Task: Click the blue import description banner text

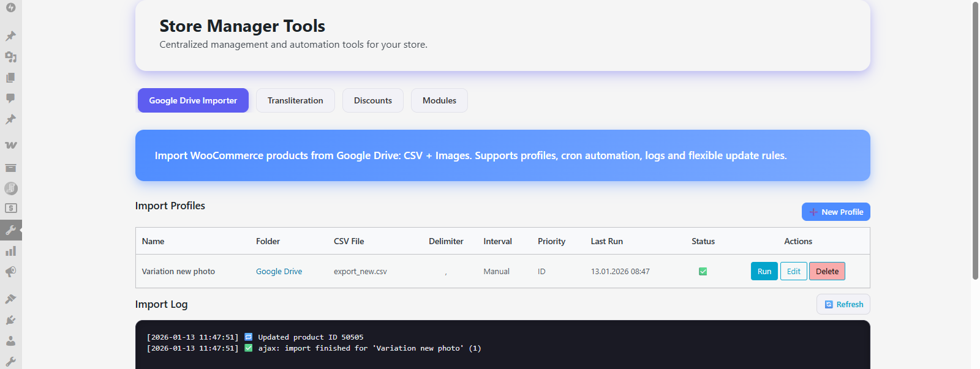Action: [470, 155]
